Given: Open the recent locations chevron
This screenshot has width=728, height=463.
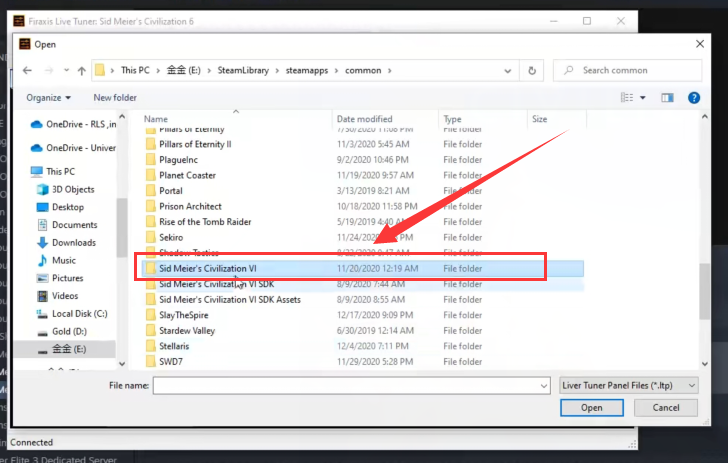Looking at the screenshot, I should [66, 71].
